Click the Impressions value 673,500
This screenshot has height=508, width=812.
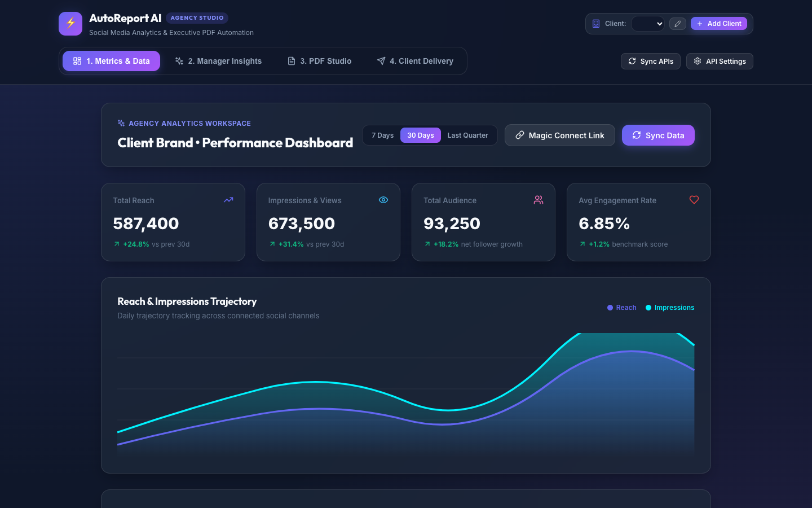tap(302, 224)
